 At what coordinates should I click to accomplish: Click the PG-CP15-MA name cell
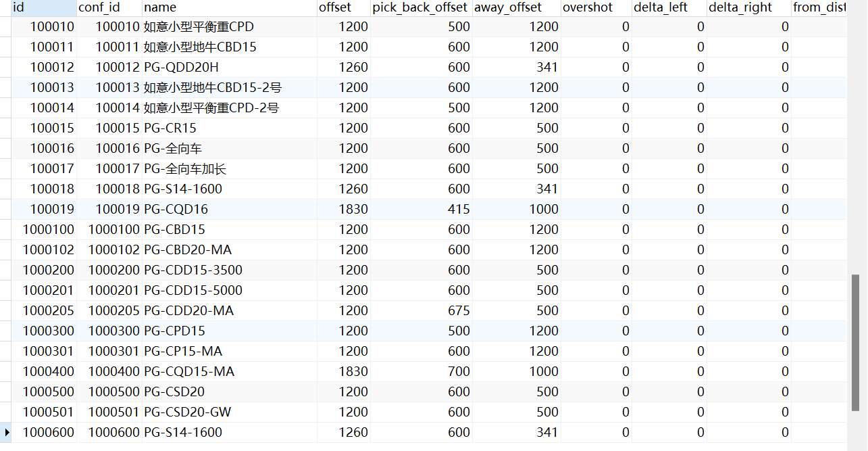[230, 351]
